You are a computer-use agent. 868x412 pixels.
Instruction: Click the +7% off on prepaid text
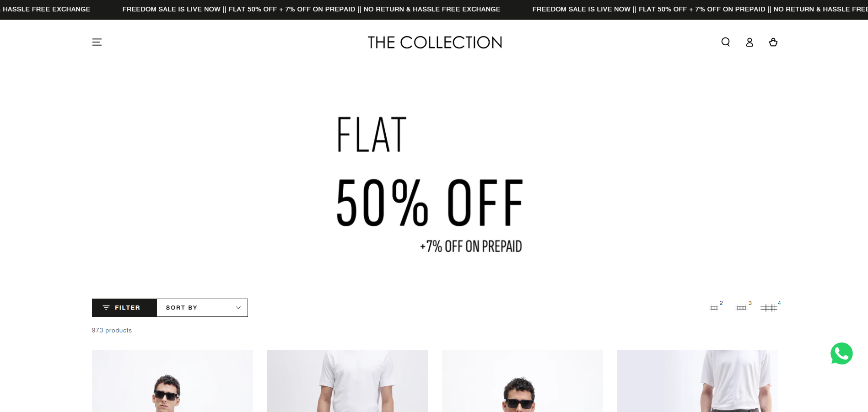coord(471,246)
